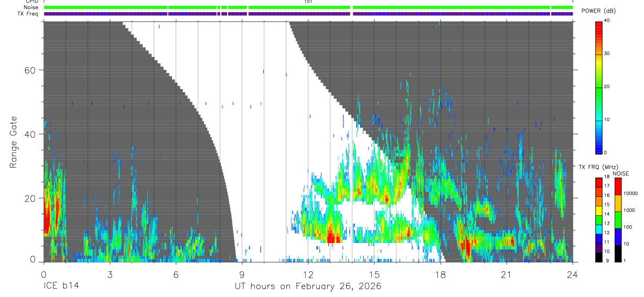Viewport: 644px width, 297px height.
Task: Click the Range Gate tick label '20'
Action: click(x=30, y=198)
